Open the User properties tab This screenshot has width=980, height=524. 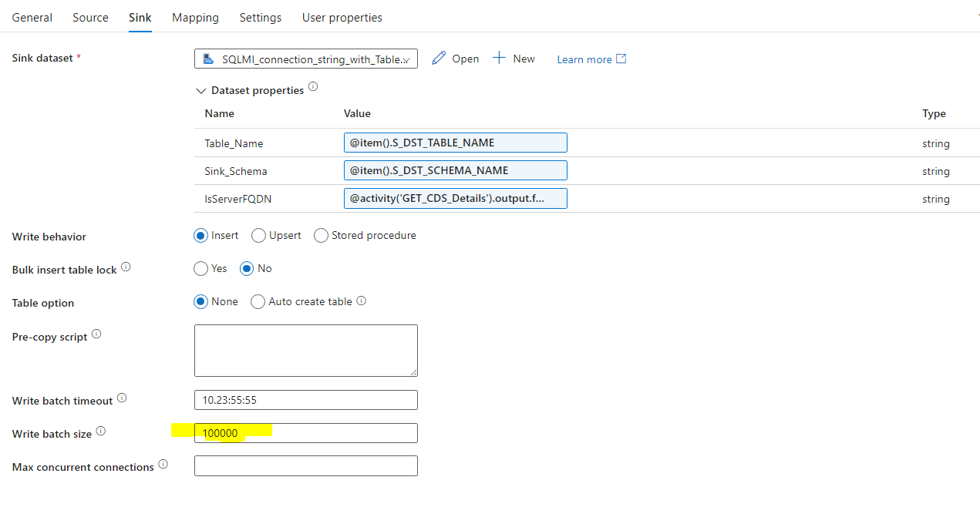point(342,17)
